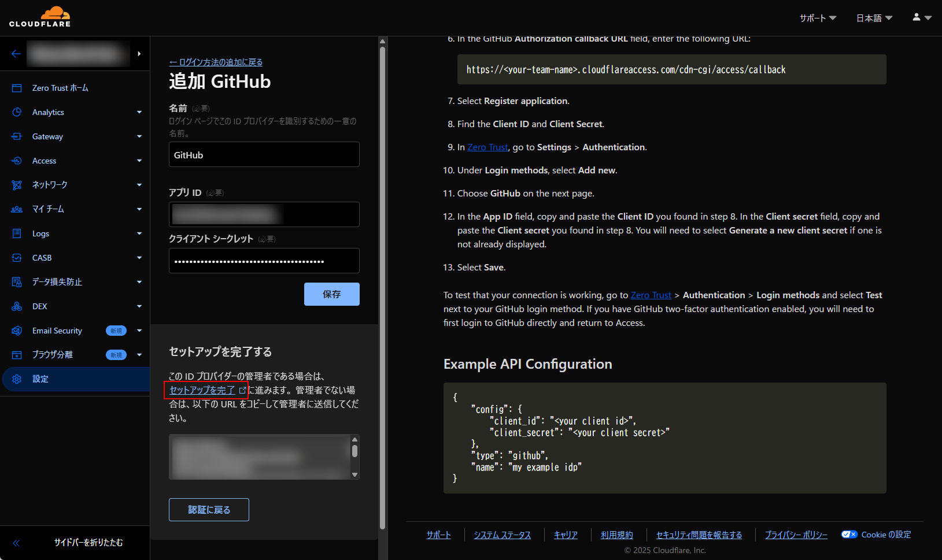Viewport: 942px width, 560px height.
Task: Click the Access sidebar icon
Action: tap(17, 161)
